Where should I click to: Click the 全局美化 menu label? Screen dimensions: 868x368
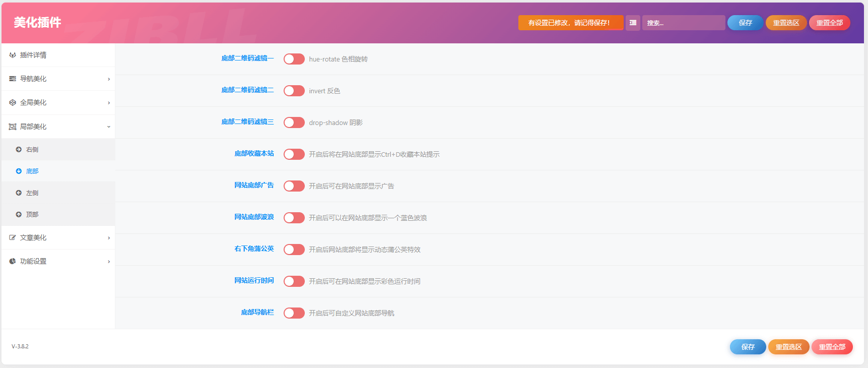point(33,102)
